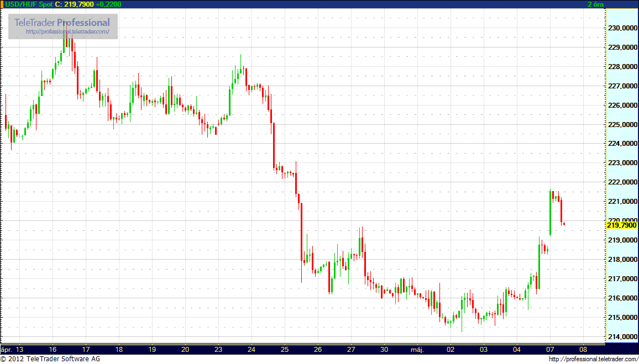Click the 30 date label on time axis
639x364 pixels.
coord(384,349)
